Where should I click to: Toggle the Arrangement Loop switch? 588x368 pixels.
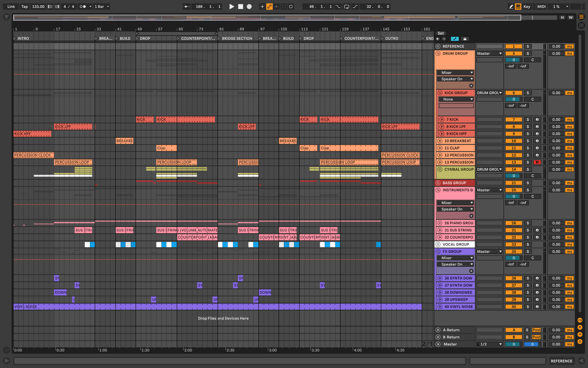pos(347,7)
